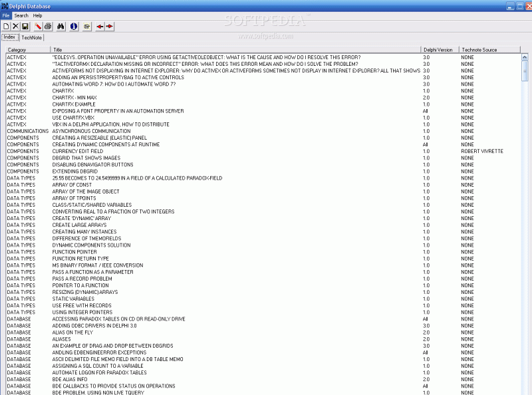Image resolution: width=532 pixels, height=395 pixels.
Task: Select 'EXPOSING A FONT PROPERTY IN AN AUTOMATION SERVER'
Action: click(263, 111)
